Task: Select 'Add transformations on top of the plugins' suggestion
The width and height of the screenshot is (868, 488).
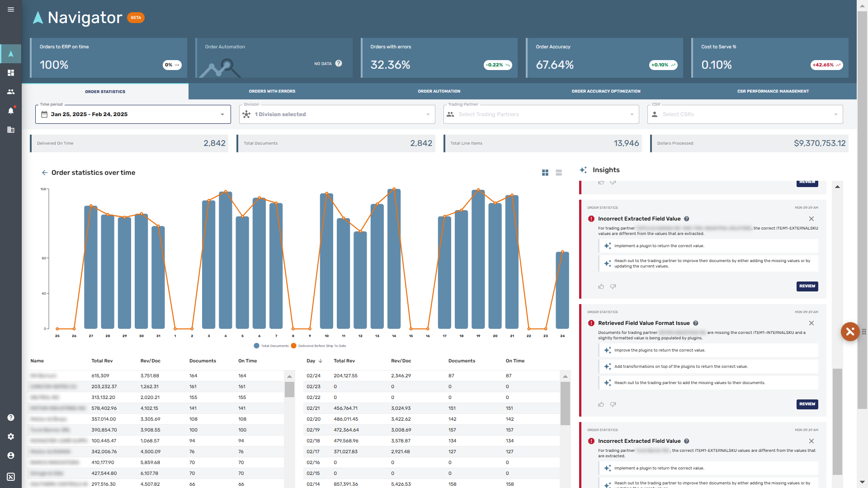Action: (708, 366)
